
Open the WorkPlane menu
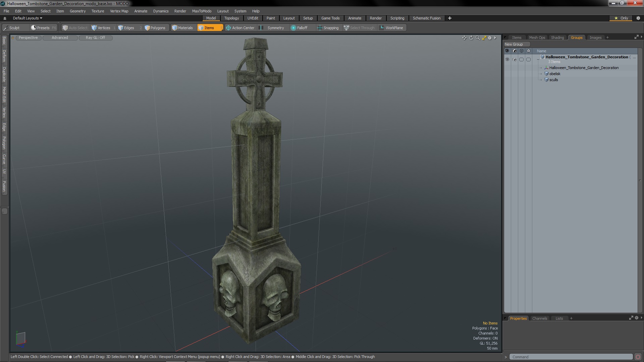(x=391, y=28)
